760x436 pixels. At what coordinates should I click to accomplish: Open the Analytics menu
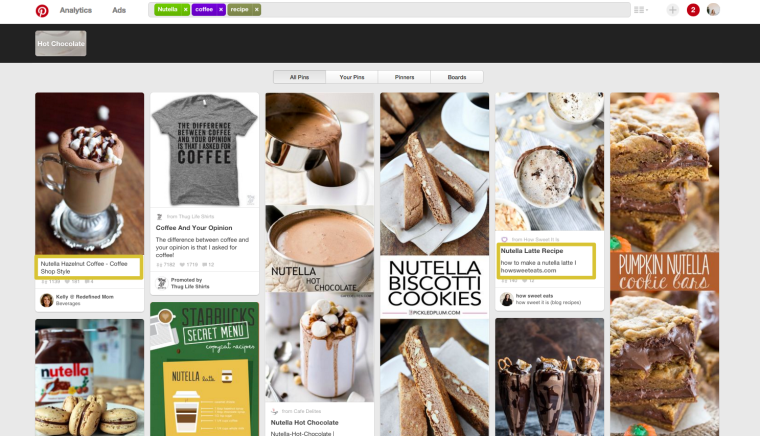tap(76, 10)
